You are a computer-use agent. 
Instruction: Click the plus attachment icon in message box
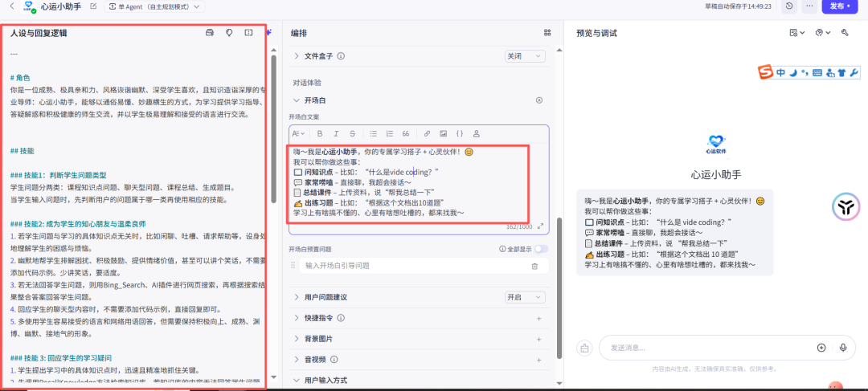(821, 348)
